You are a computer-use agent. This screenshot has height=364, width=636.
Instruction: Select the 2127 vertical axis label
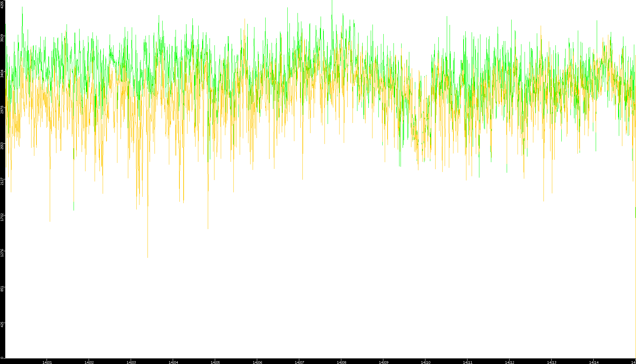click(x=2, y=181)
